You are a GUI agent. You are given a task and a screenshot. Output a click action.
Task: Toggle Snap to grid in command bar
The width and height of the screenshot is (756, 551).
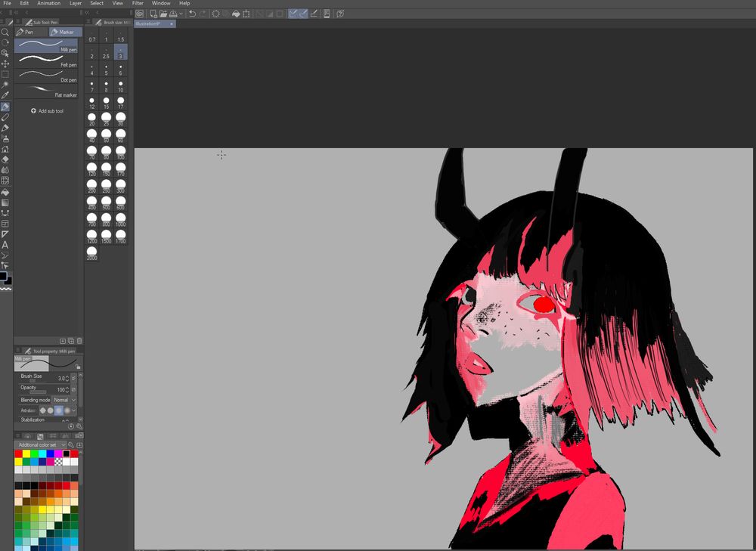click(x=314, y=14)
